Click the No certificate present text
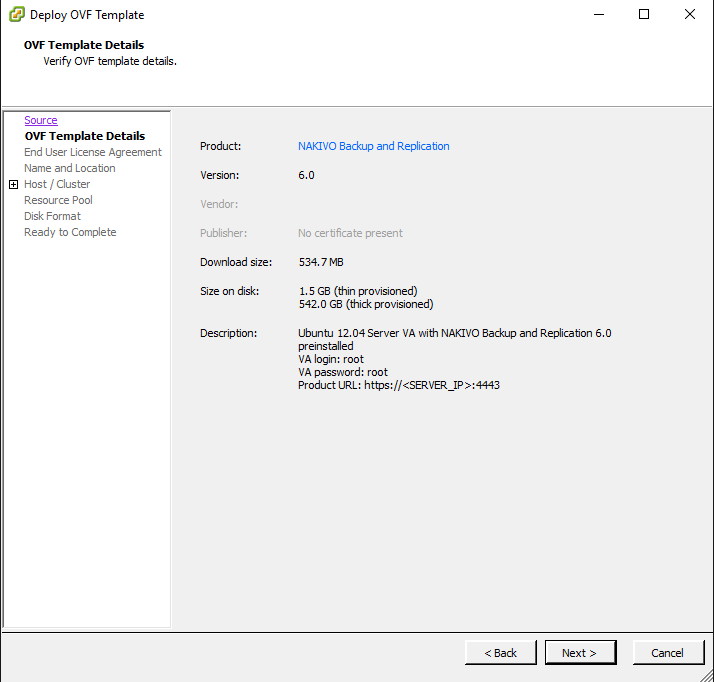This screenshot has height=682, width=714. tap(350, 233)
